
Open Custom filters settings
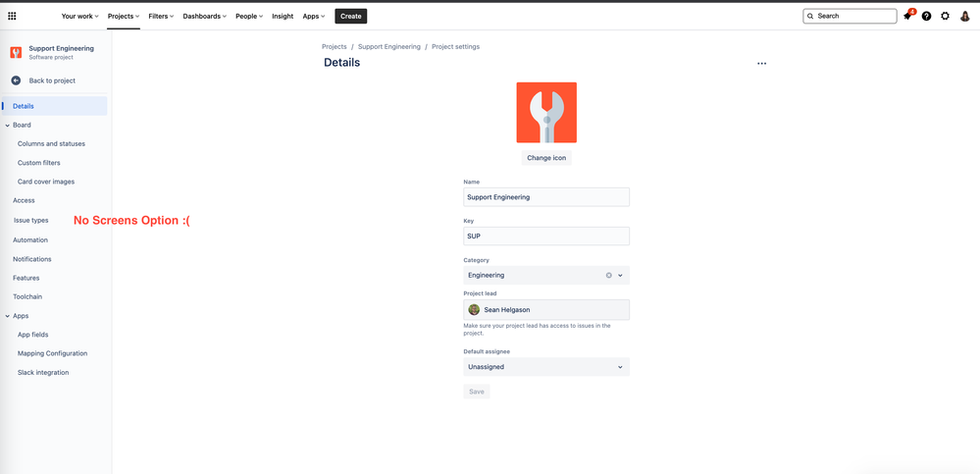[x=39, y=163]
